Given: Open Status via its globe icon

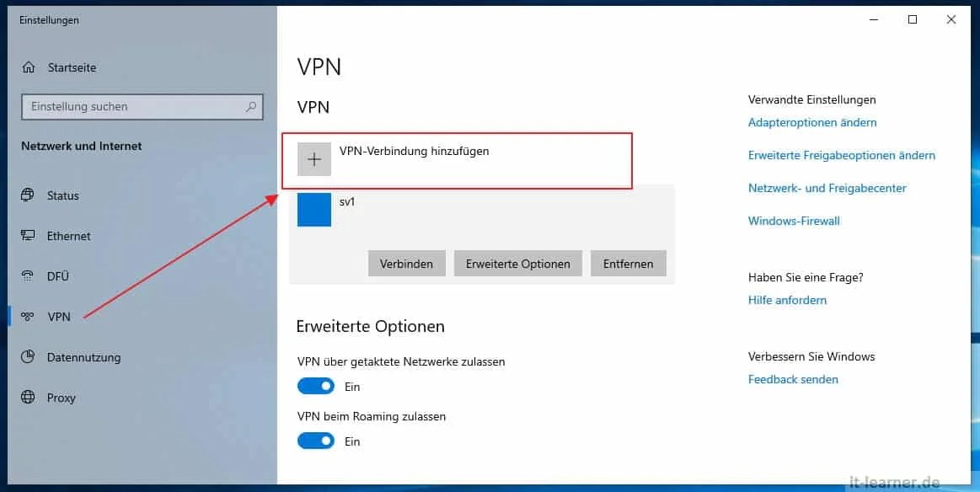Looking at the screenshot, I should pyautogui.click(x=26, y=195).
